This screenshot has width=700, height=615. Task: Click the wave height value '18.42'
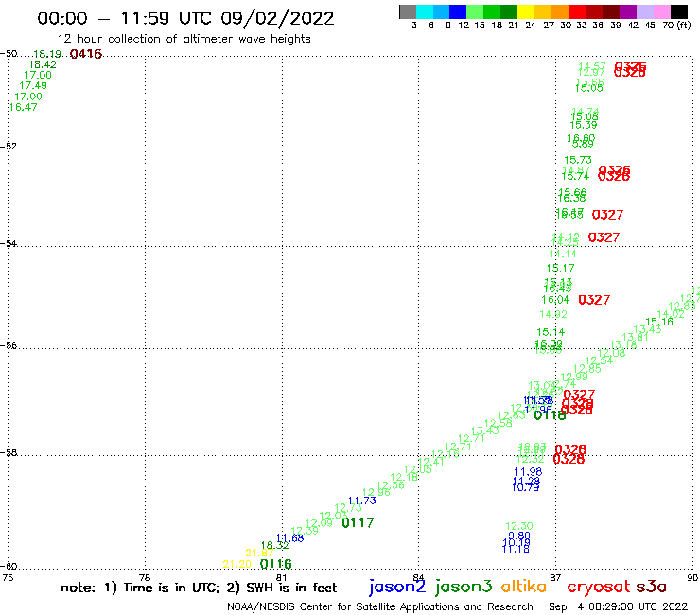43,64
